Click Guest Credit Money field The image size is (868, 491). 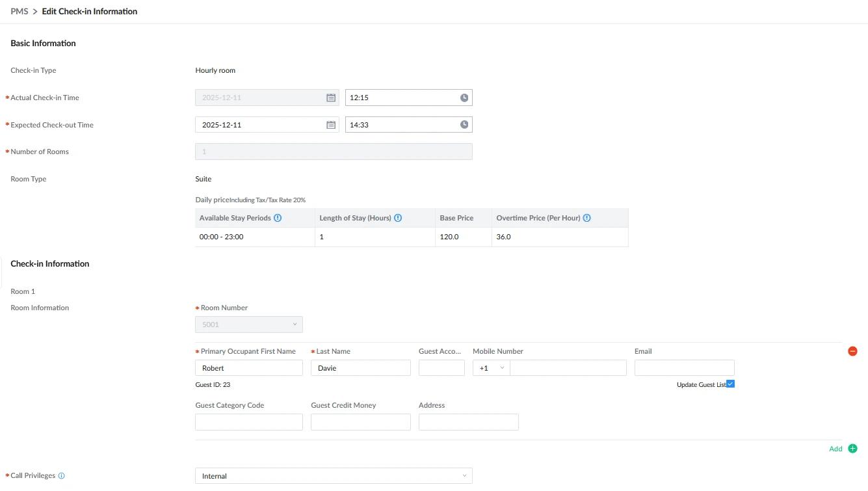coord(361,422)
